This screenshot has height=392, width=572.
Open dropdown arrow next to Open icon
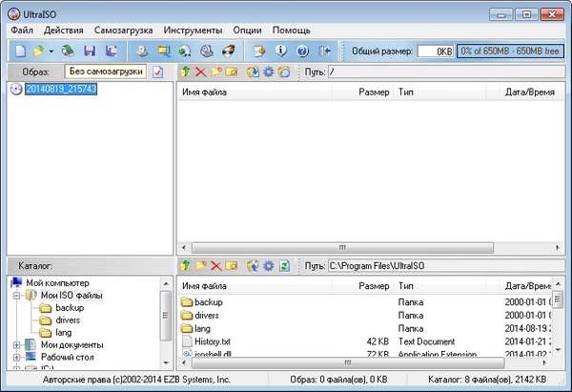pyautogui.click(x=51, y=51)
